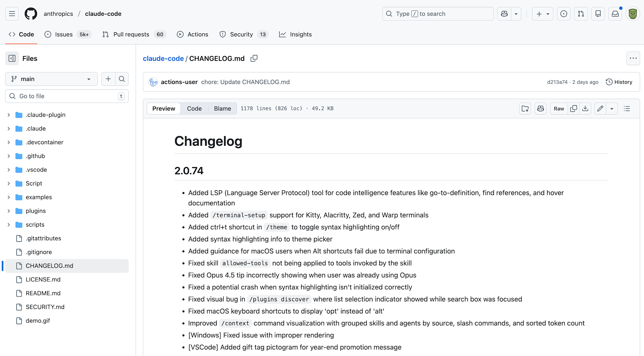
Task: Collapse the Files side panel
Action: (x=12, y=58)
